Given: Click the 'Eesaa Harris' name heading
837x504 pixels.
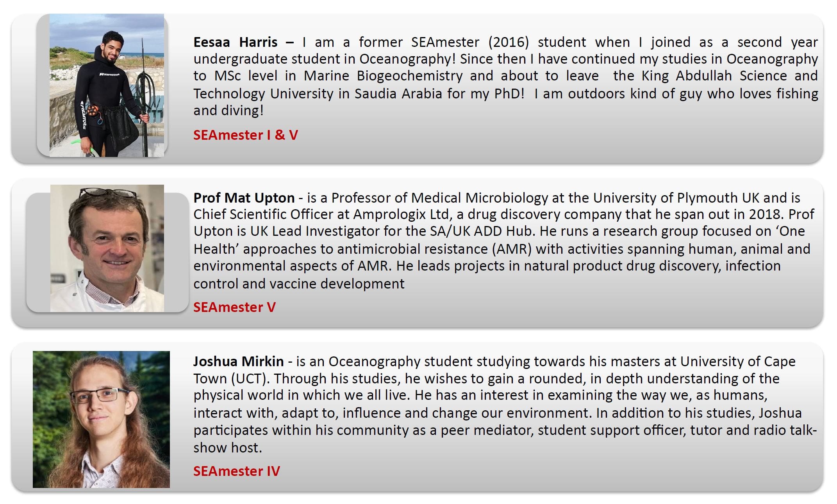Looking at the screenshot, I should coord(235,42).
